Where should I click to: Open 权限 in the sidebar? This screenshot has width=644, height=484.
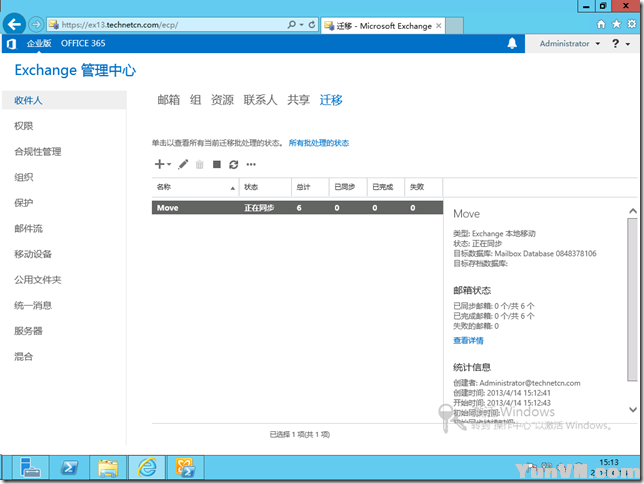point(23,126)
